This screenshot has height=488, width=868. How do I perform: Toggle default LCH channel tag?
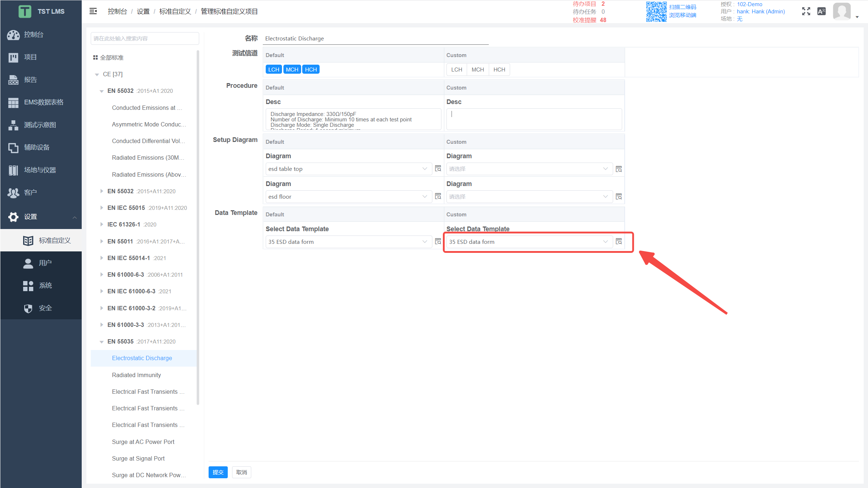click(274, 69)
